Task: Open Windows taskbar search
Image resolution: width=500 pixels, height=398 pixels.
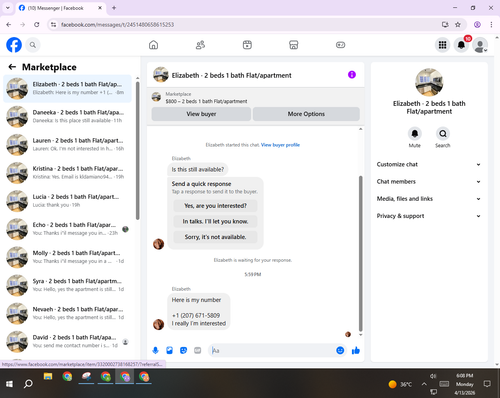Action: click(x=28, y=384)
